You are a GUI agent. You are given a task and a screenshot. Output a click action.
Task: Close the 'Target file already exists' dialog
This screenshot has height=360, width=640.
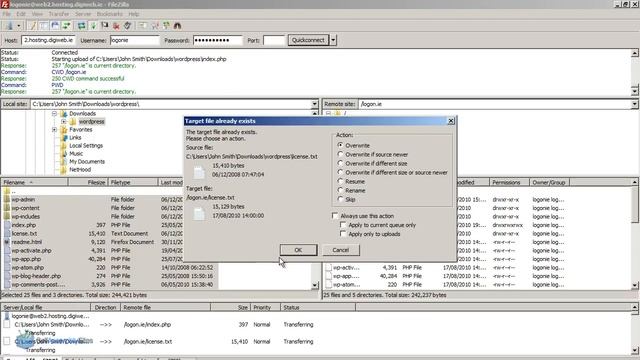tap(451, 121)
